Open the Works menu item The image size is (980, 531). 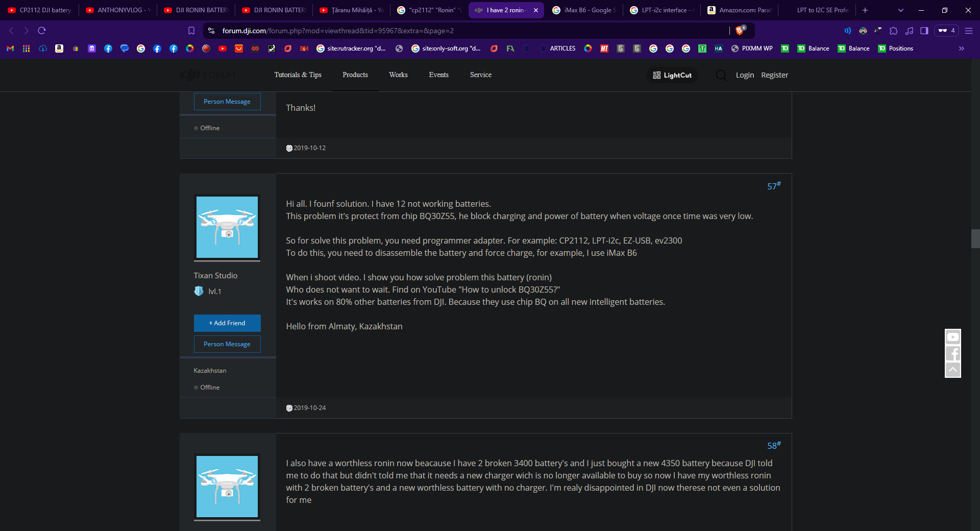[398, 75]
